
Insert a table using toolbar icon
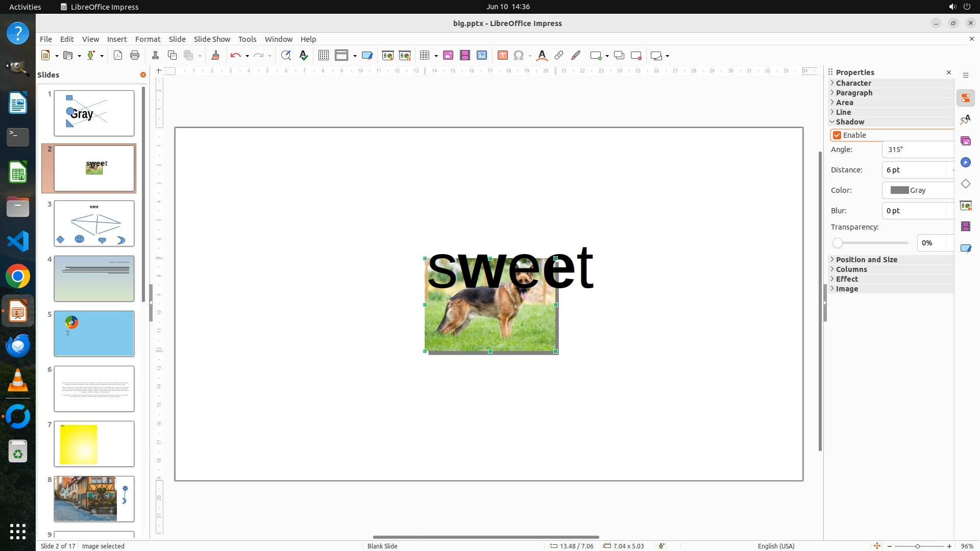coord(424,56)
